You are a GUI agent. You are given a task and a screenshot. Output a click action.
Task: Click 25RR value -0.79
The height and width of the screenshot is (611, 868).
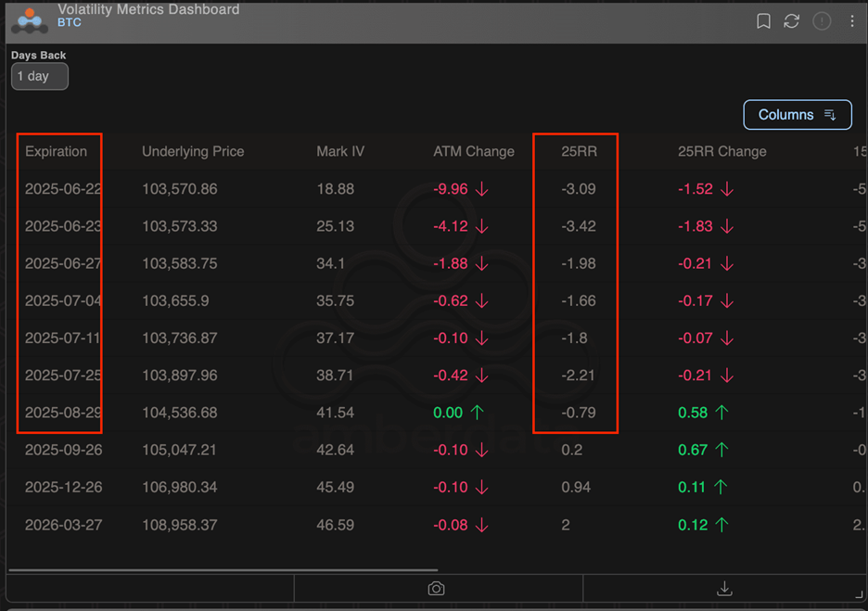pyautogui.click(x=579, y=413)
